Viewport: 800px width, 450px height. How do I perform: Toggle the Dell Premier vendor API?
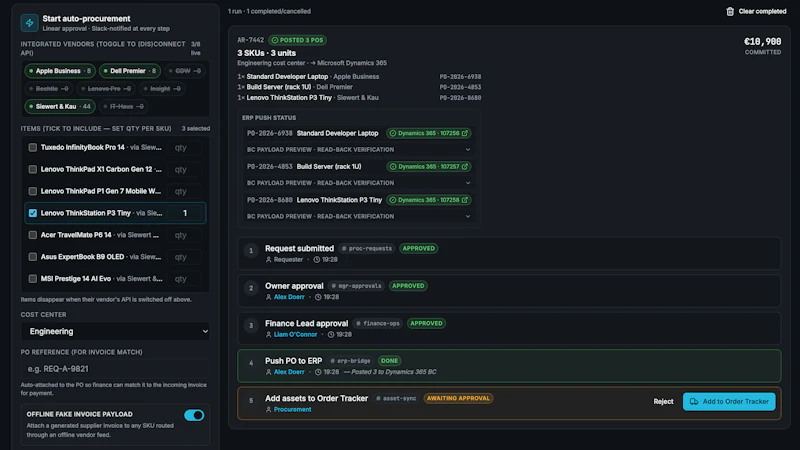pos(130,71)
